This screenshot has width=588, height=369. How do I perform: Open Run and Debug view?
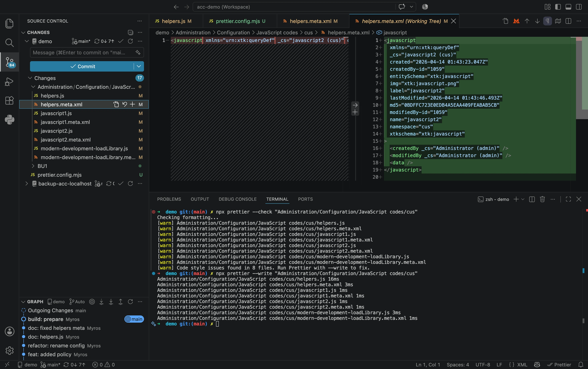coord(9,82)
